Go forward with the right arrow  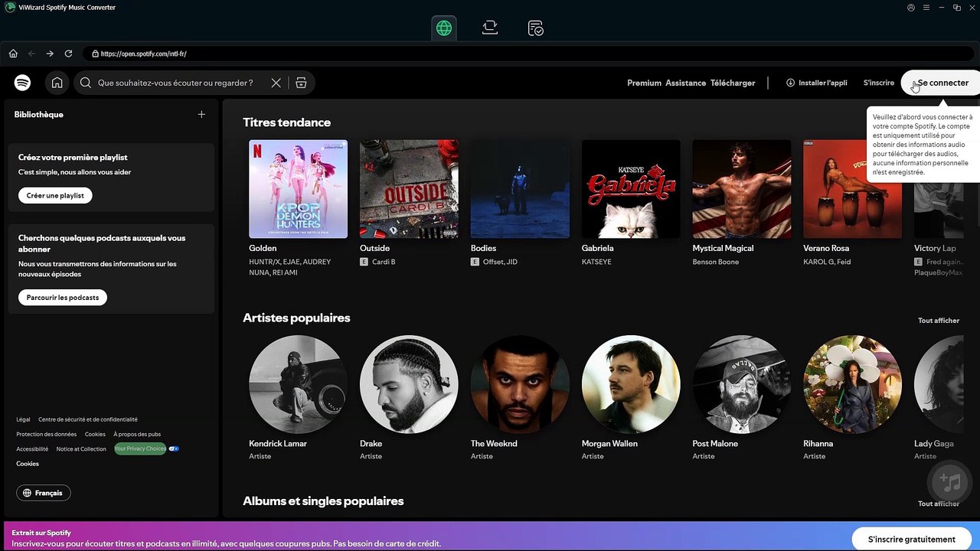[50, 54]
